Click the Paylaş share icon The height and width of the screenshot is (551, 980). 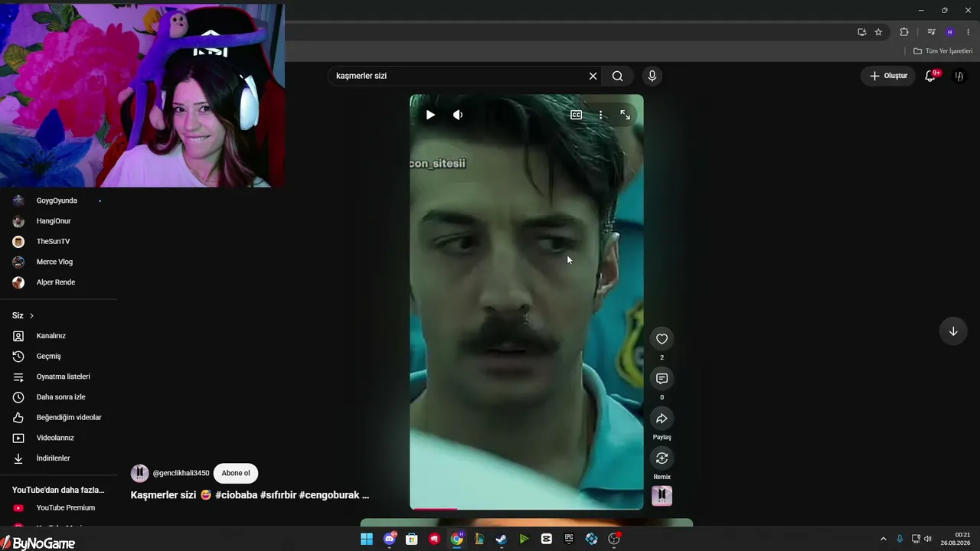click(661, 419)
